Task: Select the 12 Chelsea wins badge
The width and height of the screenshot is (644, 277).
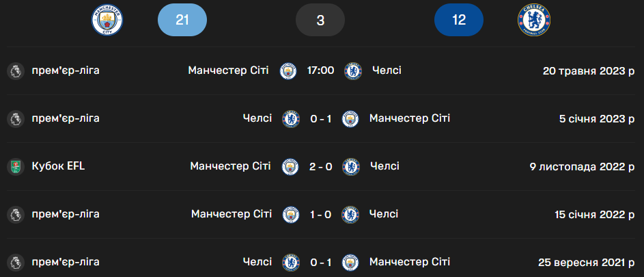Action: [x=459, y=20]
